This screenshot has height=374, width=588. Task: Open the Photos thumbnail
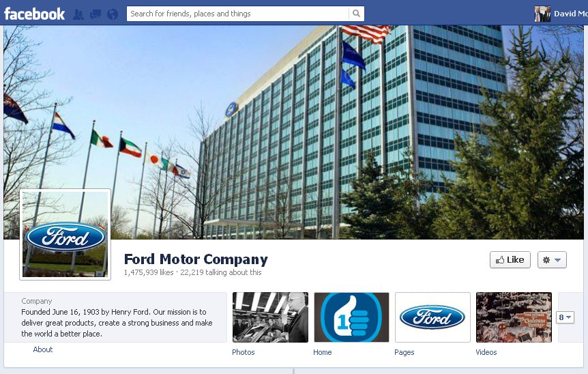(x=270, y=317)
